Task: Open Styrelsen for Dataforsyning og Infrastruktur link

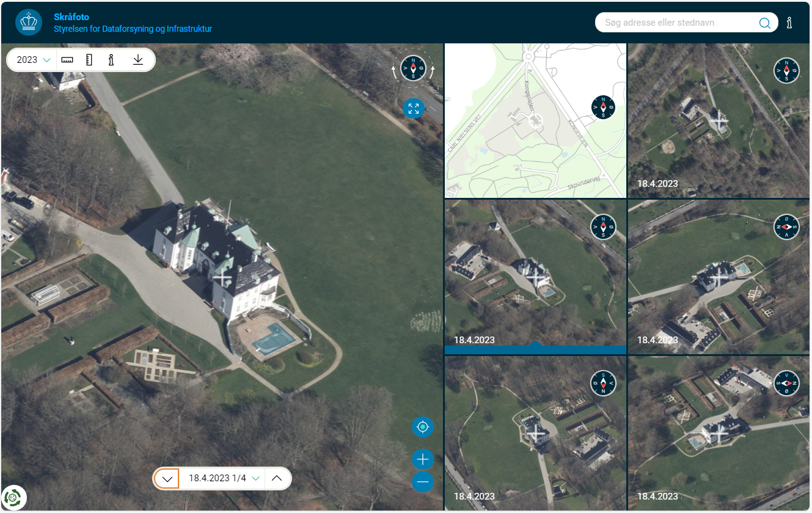Action: (x=133, y=29)
